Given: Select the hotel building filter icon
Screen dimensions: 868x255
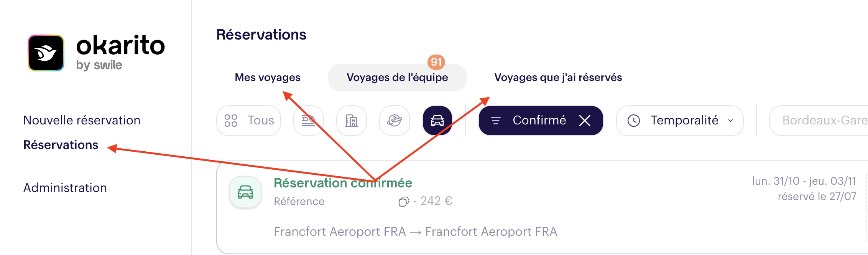Looking at the screenshot, I should 352,121.
